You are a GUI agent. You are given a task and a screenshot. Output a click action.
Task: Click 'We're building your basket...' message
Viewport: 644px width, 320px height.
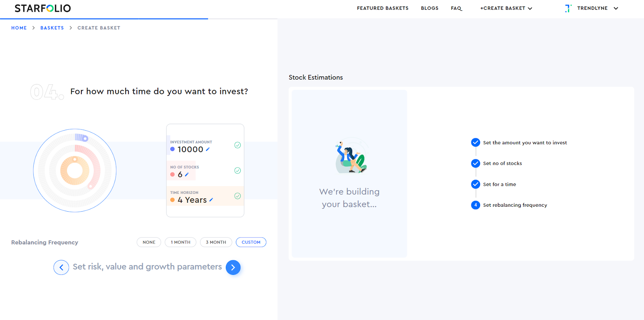(349, 198)
